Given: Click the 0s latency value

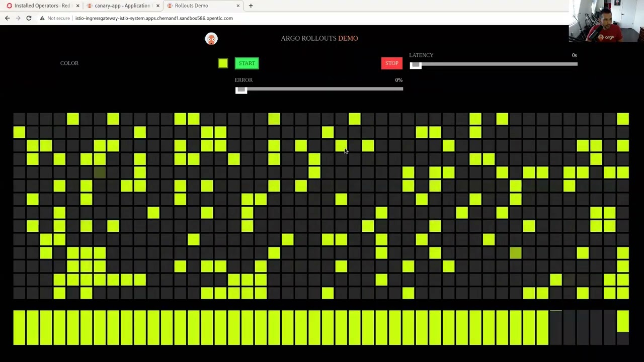Looking at the screenshot, I should point(574,55).
